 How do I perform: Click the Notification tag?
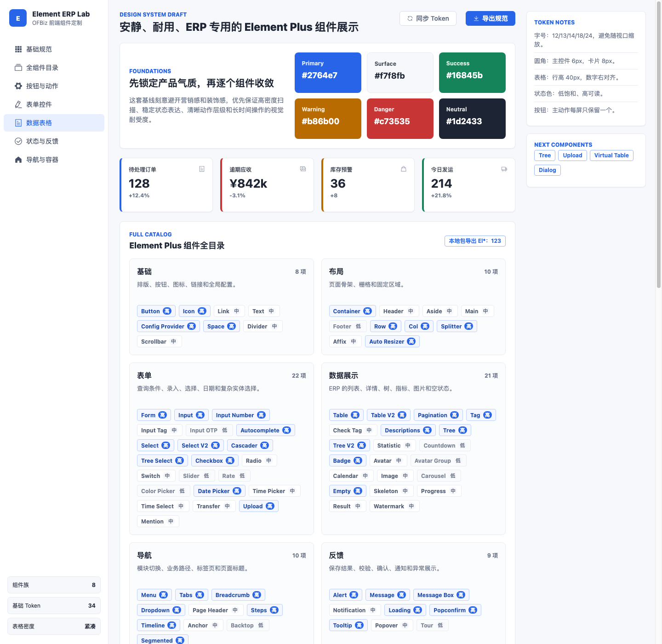(x=354, y=610)
